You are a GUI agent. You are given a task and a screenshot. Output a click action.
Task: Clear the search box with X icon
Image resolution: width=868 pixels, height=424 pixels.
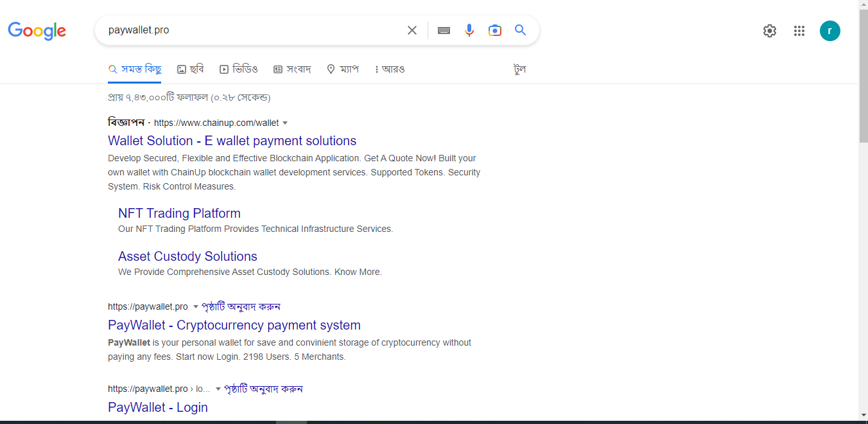(412, 30)
